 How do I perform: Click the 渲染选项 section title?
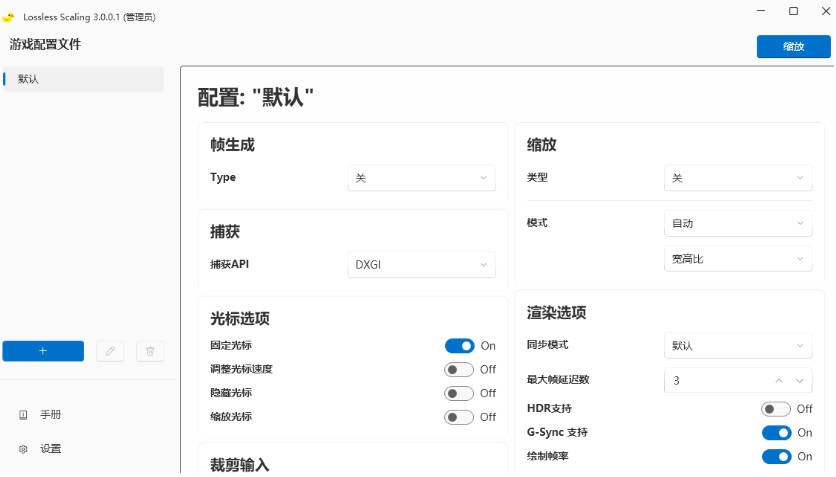(557, 313)
